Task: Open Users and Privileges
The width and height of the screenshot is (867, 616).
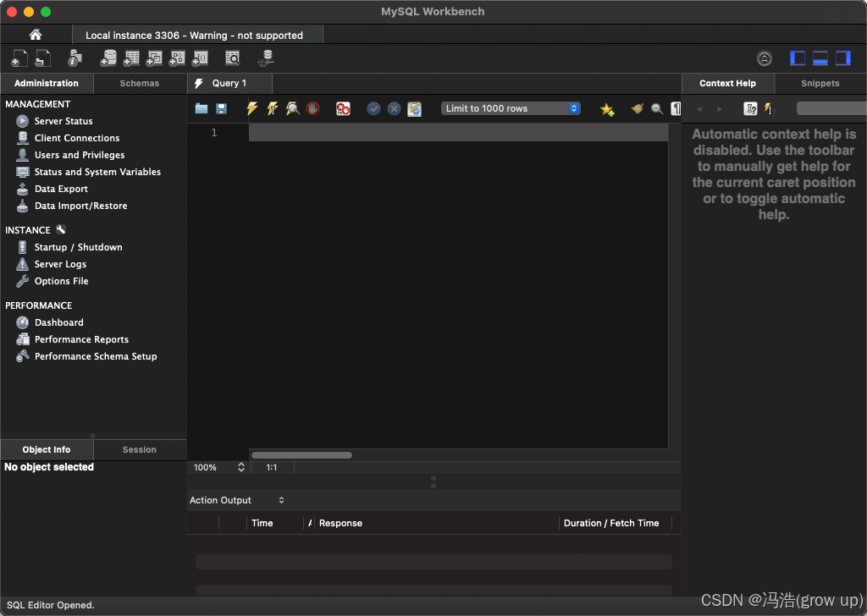Action: pos(79,155)
